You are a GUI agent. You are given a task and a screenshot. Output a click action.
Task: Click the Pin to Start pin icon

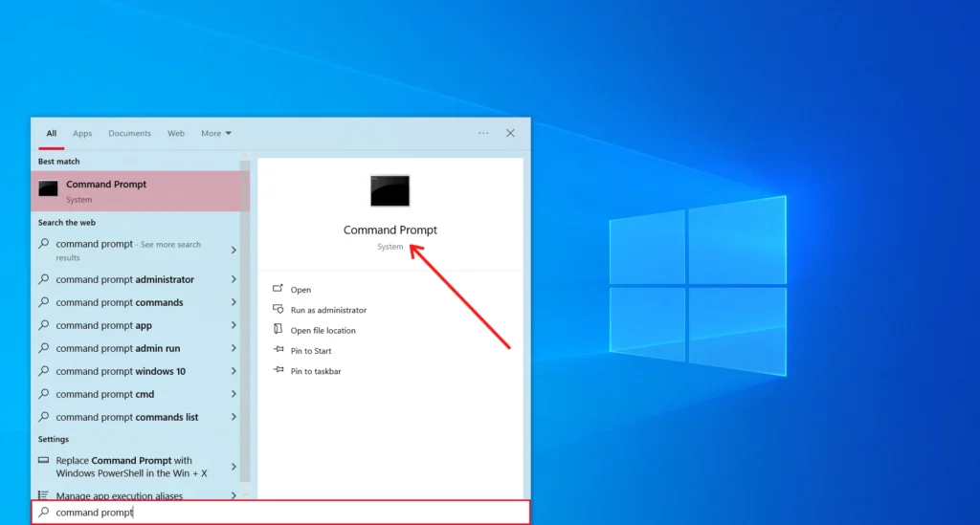(278, 350)
